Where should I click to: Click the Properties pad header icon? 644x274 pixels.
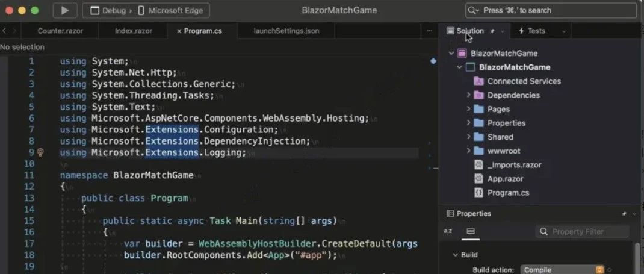coord(450,213)
